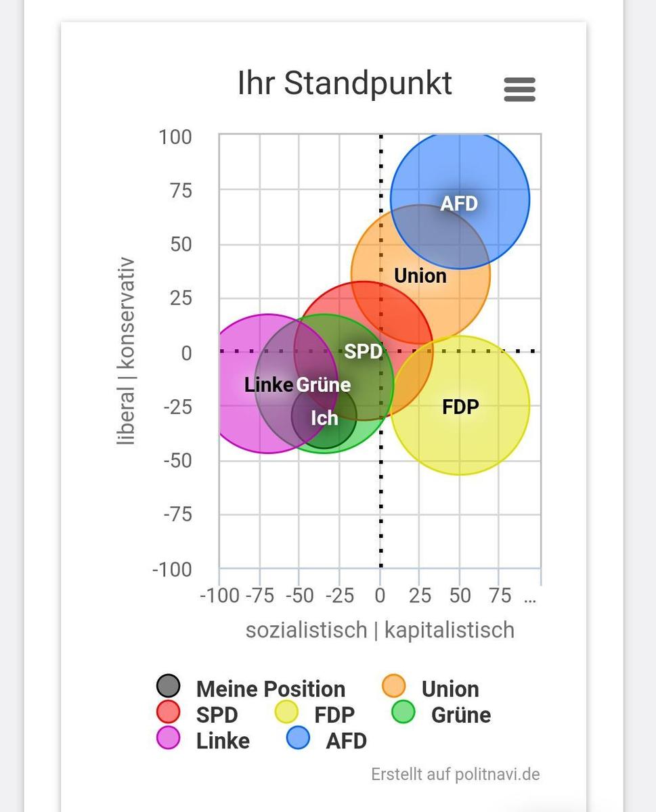Click the Grüne legend text
The height and width of the screenshot is (812, 656).
tap(460, 715)
